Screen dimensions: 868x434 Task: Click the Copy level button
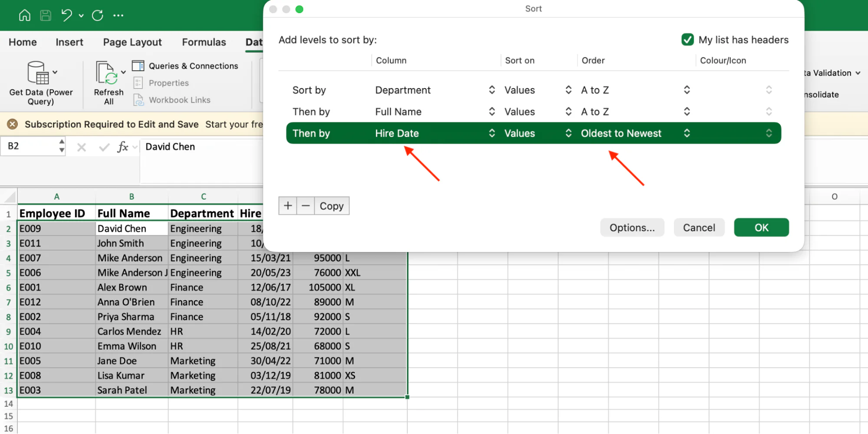tap(332, 206)
